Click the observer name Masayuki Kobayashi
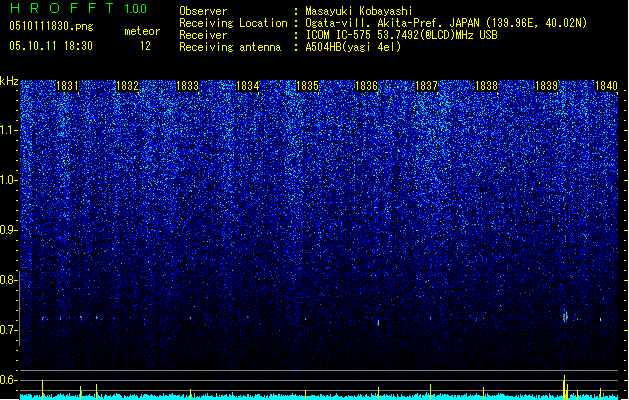The height and width of the screenshot is (400, 629). tap(359, 11)
